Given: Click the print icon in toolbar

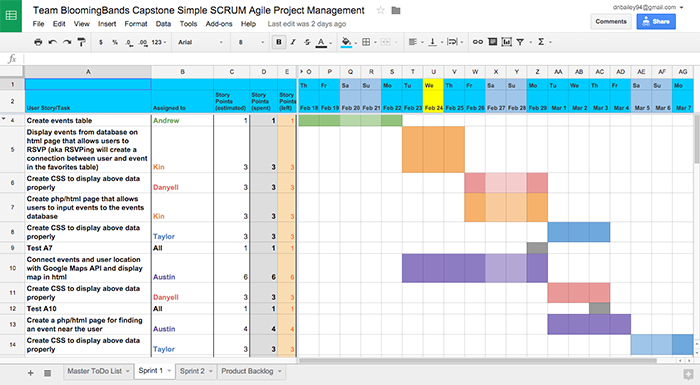Looking at the screenshot, I should (38, 42).
